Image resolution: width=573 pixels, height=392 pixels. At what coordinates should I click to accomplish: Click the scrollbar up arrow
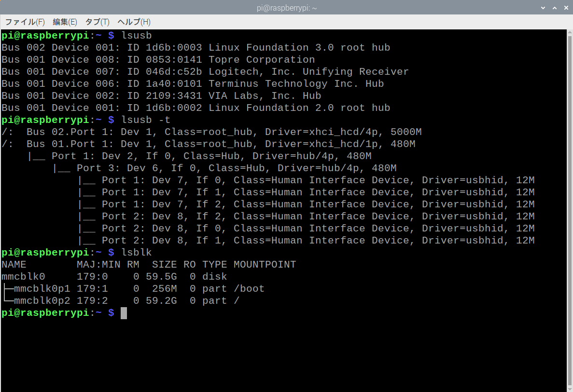point(569,33)
